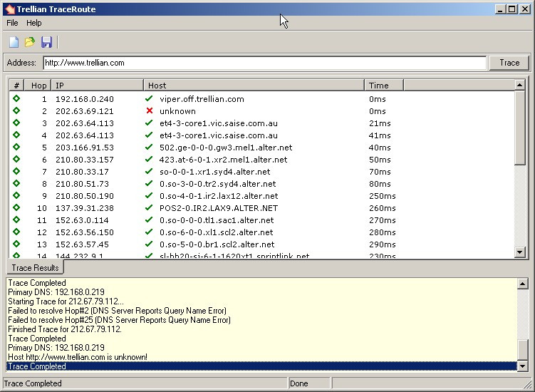Viewport: 535px width, 392px height.
Task: Click the hop list scrollbar thumb
Action: coord(519,128)
